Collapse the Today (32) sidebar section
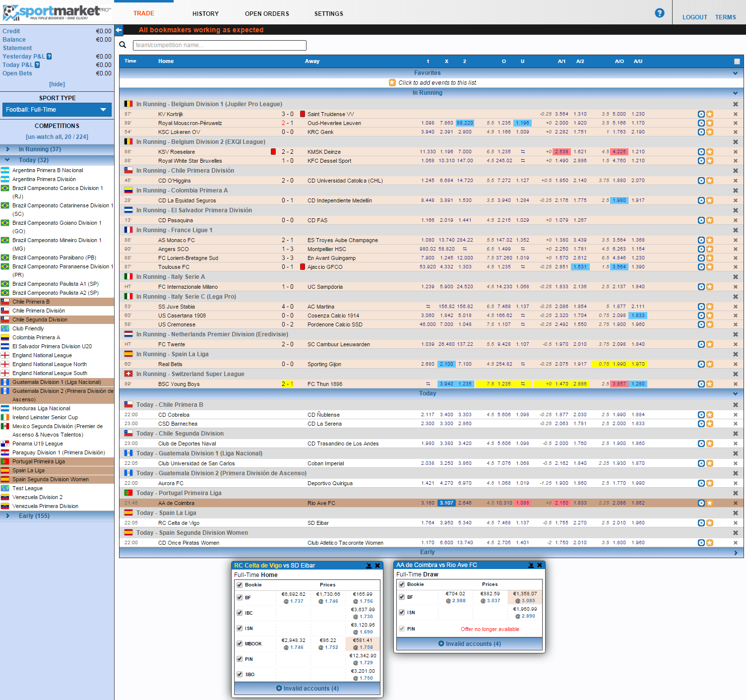Viewport: 746px width, 700px height. [57, 160]
